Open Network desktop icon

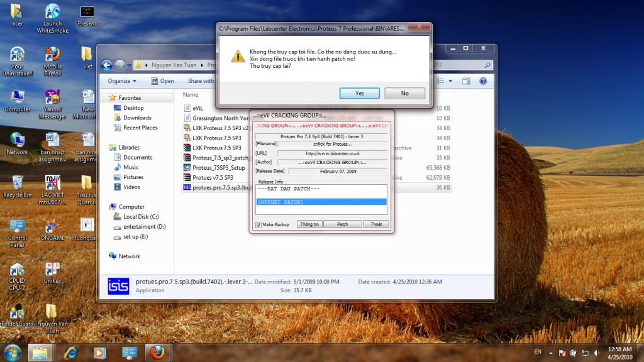[17, 144]
